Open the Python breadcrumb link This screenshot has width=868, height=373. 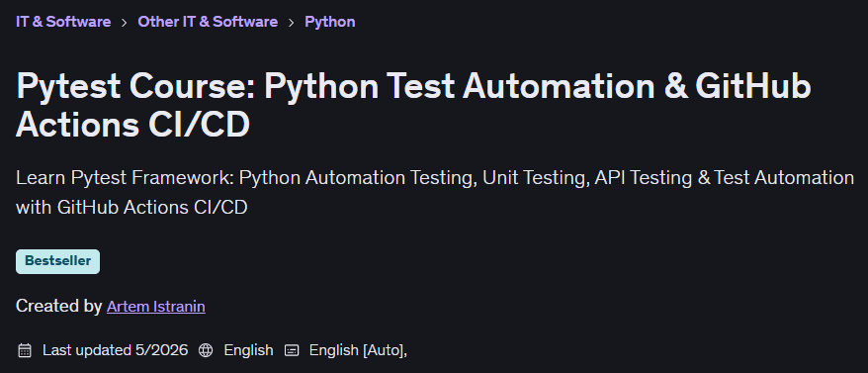click(330, 22)
